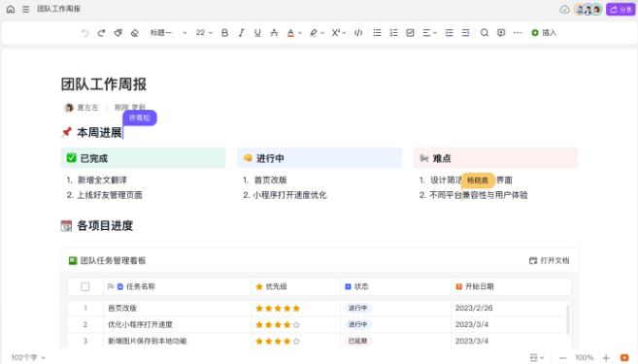The width and height of the screenshot is (638, 364).
Task: Click the 各项目进度 section heading
Action: point(105,226)
